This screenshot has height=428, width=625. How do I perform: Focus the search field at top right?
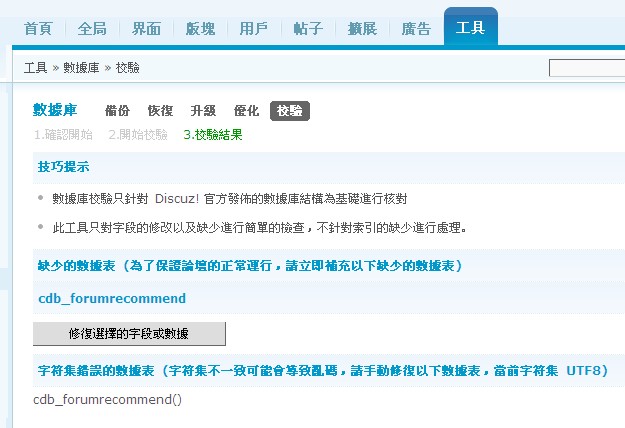point(587,68)
